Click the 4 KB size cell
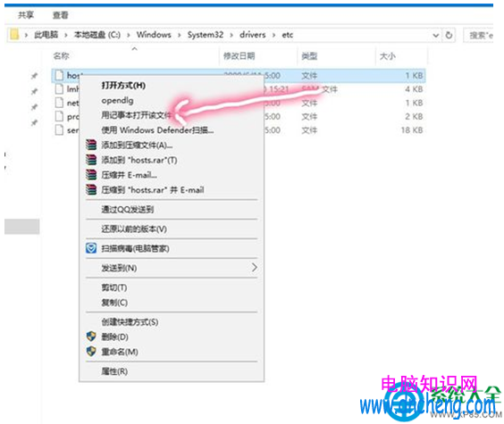 coord(414,89)
